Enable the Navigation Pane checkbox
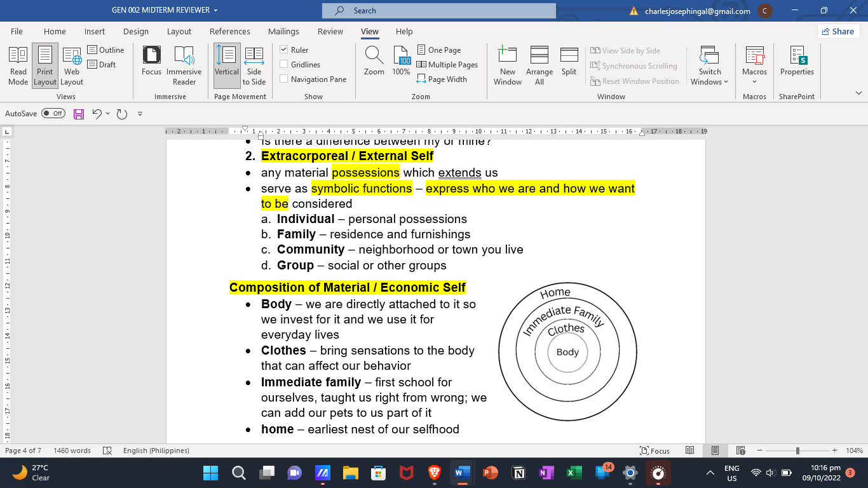This screenshot has width=868, height=488. [284, 79]
